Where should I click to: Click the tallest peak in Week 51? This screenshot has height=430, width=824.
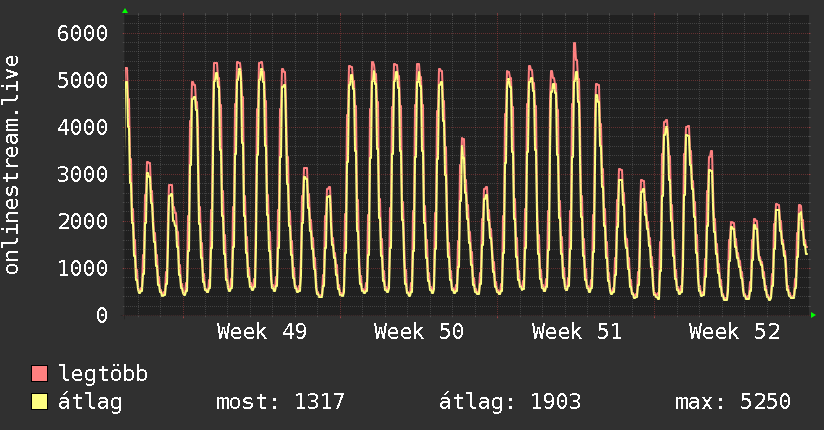click(x=575, y=45)
